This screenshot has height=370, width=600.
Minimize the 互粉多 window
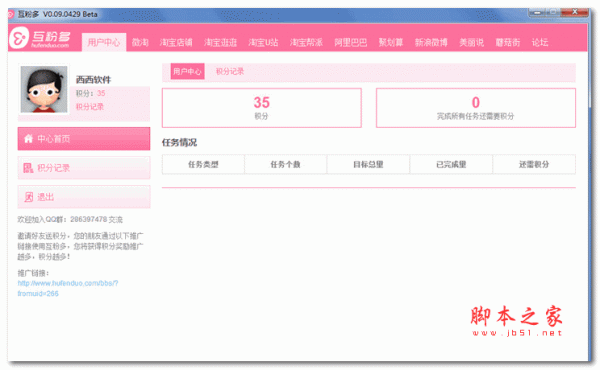[537, 13]
